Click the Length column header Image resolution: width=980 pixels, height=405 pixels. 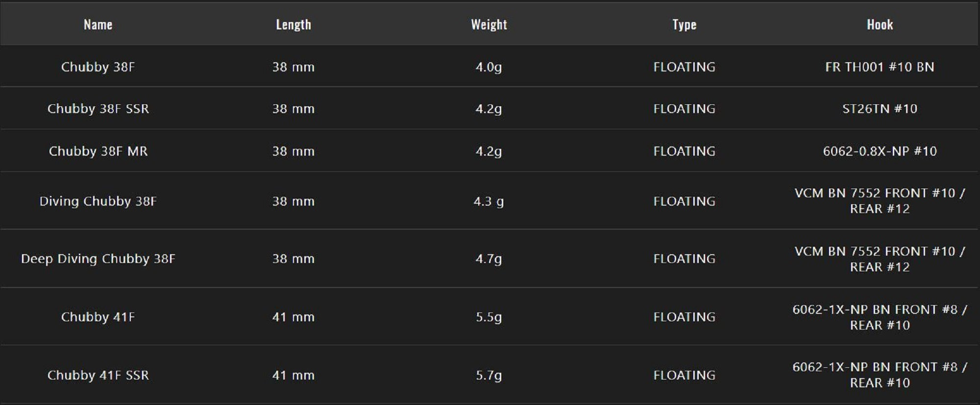[x=293, y=24]
